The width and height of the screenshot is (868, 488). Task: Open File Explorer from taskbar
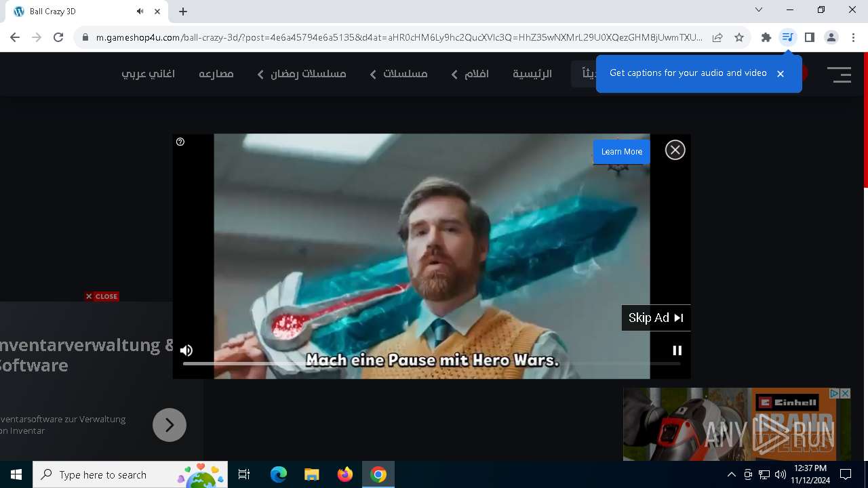click(311, 474)
